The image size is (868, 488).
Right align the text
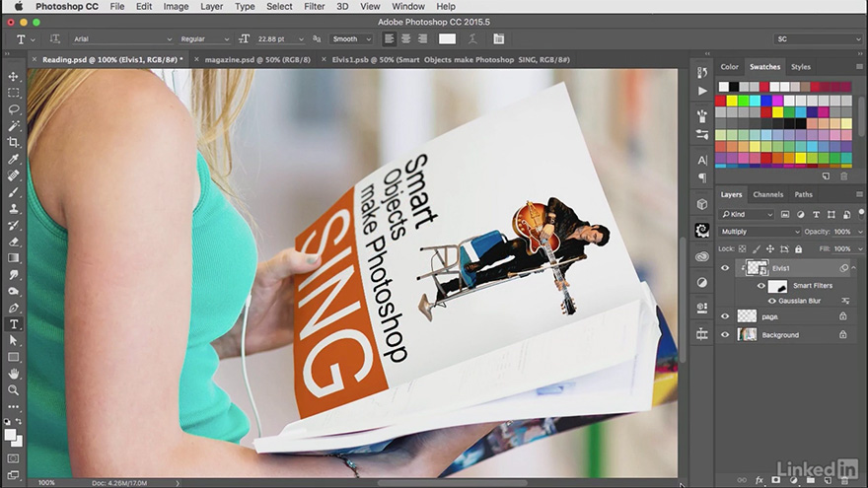[x=422, y=38]
